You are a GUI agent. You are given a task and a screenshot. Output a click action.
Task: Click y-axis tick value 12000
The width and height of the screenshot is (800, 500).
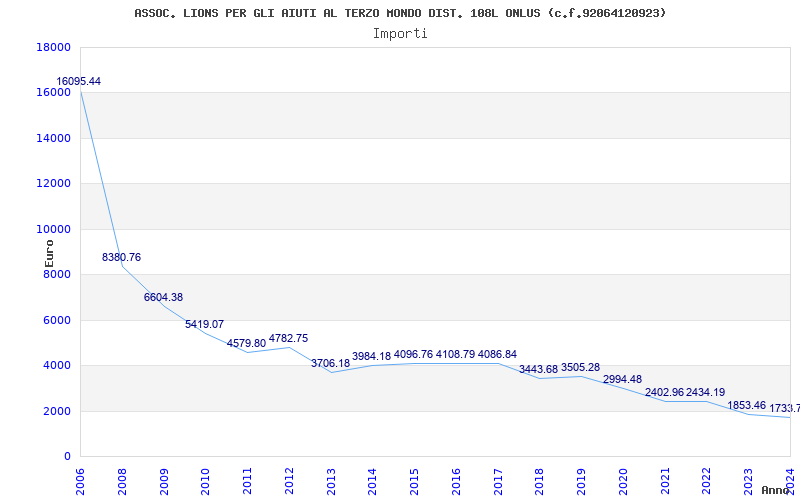click(x=54, y=183)
